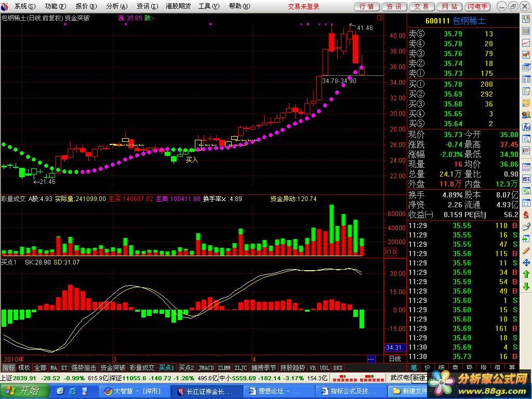Open the 功能(F) menu
The height and width of the screenshot is (399, 532).
pos(55,6)
